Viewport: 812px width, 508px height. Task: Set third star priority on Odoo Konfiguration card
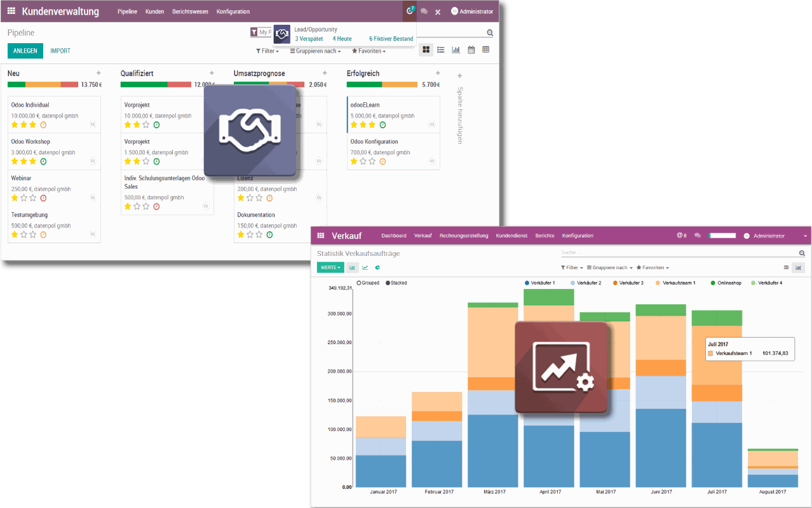372,161
